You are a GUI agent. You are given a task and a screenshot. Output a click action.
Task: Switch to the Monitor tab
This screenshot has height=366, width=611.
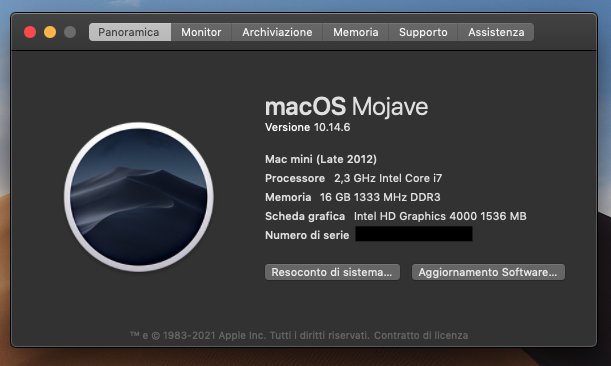201,32
